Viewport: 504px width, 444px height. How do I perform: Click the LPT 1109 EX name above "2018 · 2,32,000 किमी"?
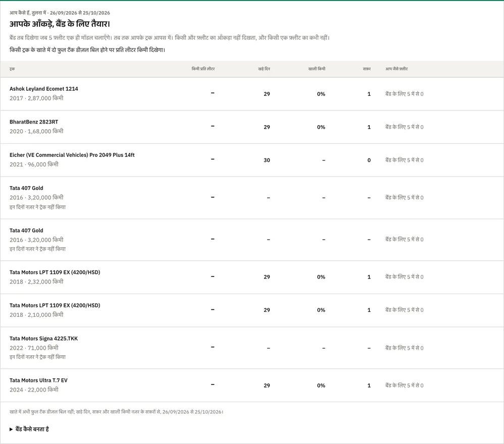[x=55, y=272]
